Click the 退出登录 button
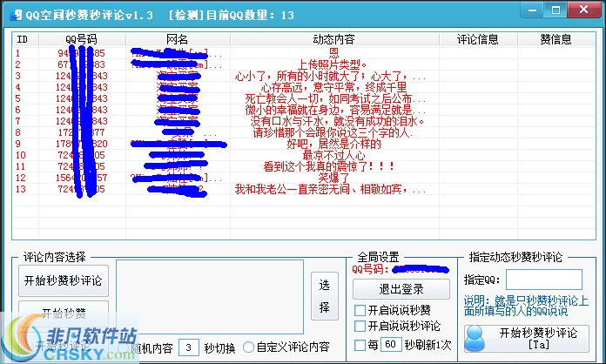The width and height of the screenshot is (606, 364). pyautogui.click(x=401, y=288)
